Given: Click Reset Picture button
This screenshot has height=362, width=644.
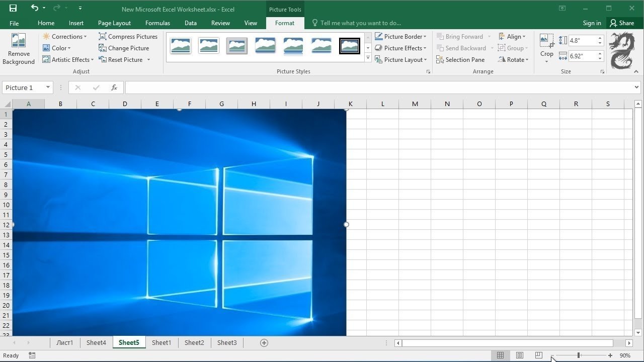Looking at the screenshot, I should [x=121, y=60].
